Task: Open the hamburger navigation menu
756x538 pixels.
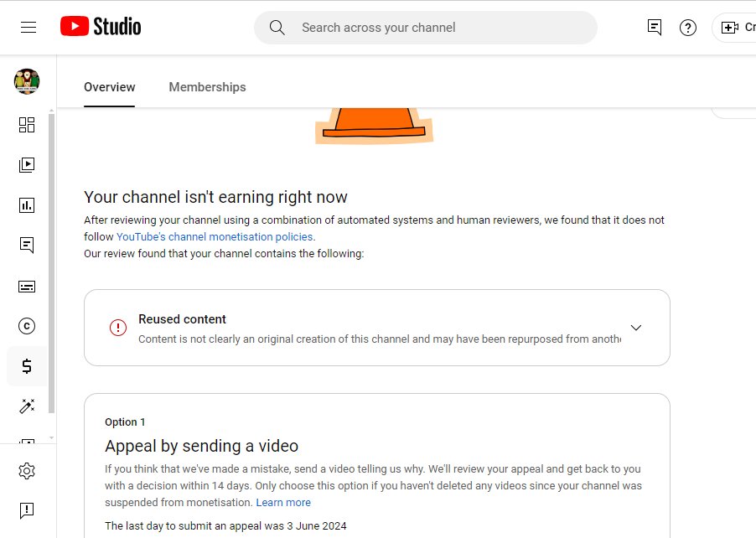Action: [28, 28]
